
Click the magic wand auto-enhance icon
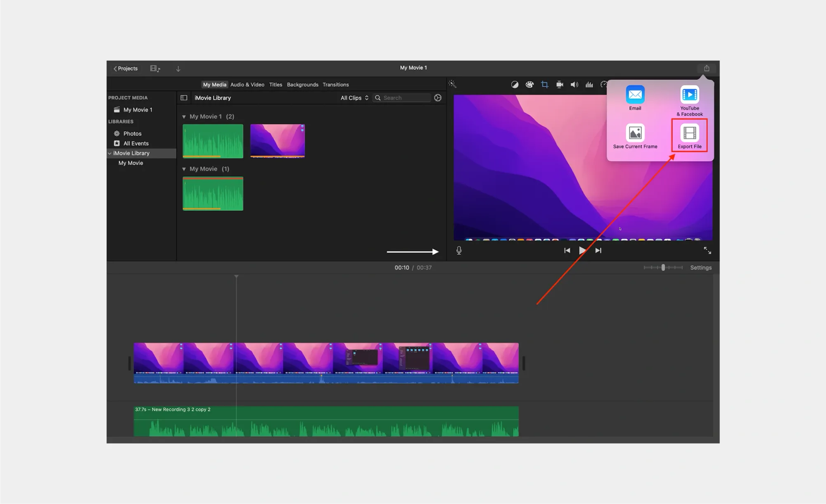(452, 84)
